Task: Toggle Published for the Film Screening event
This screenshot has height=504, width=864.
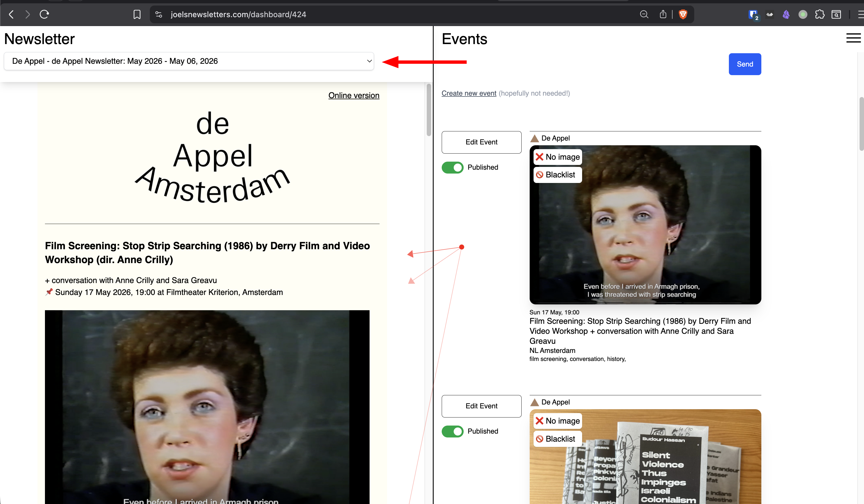Action: (x=453, y=167)
